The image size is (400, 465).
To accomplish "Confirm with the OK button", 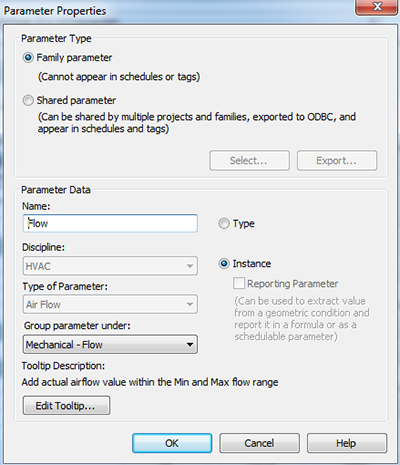I will [172, 443].
